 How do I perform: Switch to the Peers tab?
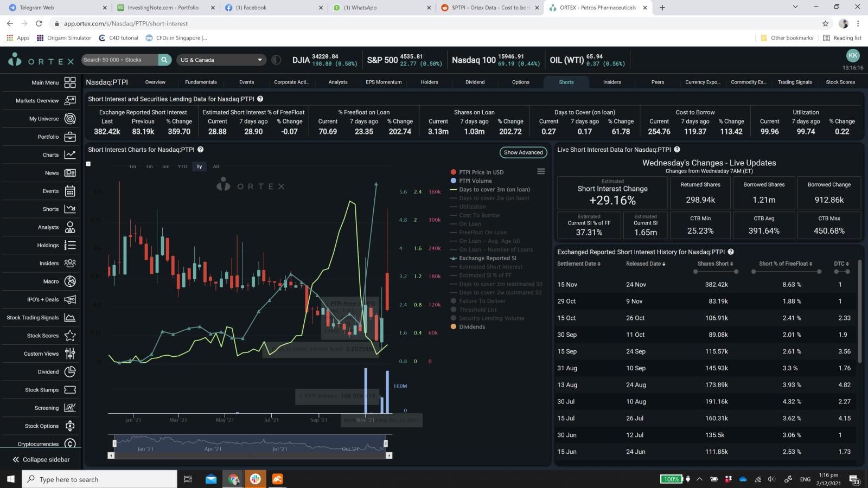tap(658, 82)
